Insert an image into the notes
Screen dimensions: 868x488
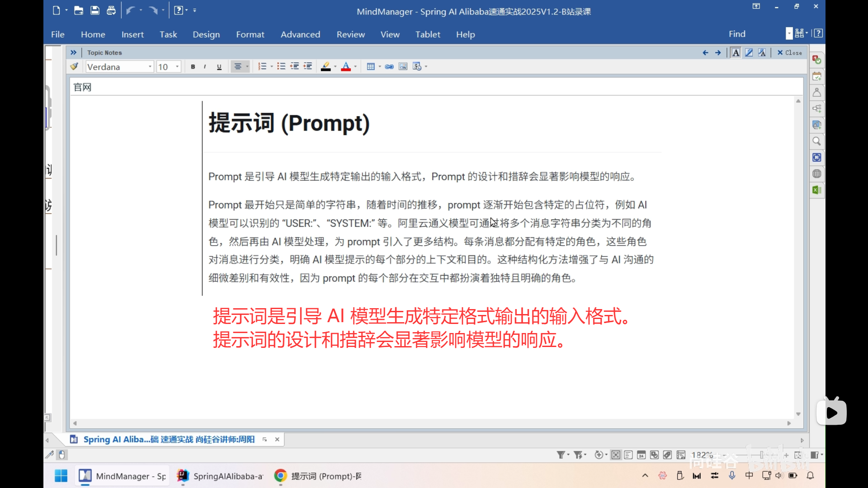403,66
